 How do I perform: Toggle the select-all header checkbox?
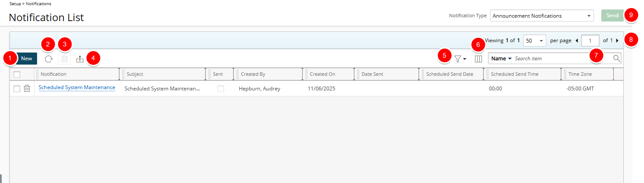(17, 74)
